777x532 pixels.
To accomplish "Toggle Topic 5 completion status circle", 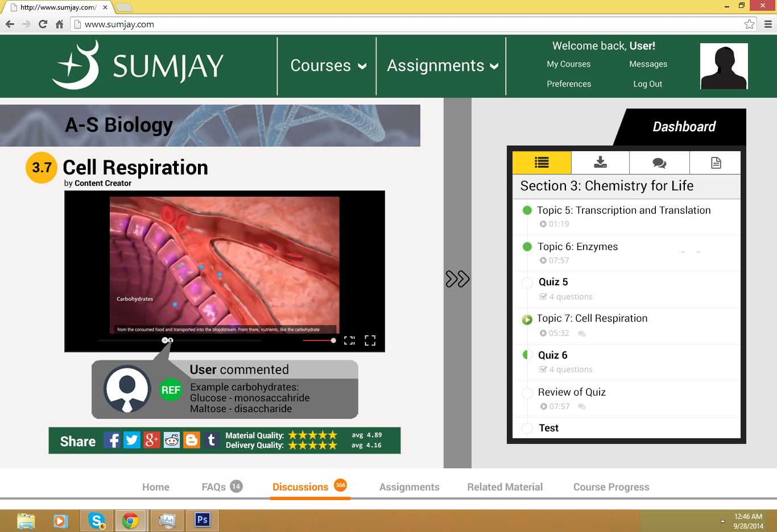I will pos(527,210).
